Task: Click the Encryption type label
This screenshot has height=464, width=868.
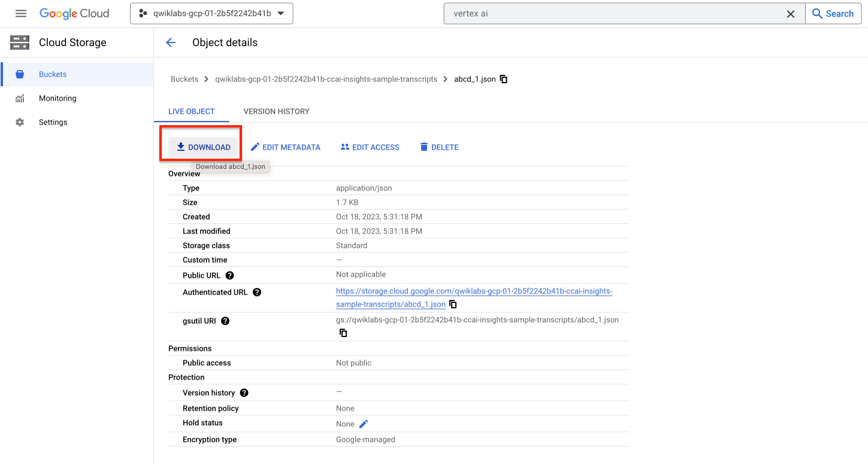Action: click(x=210, y=439)
